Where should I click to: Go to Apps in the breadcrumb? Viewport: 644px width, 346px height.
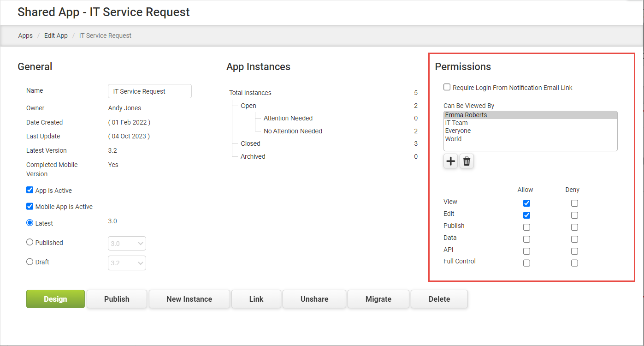(x=25, y=36)
